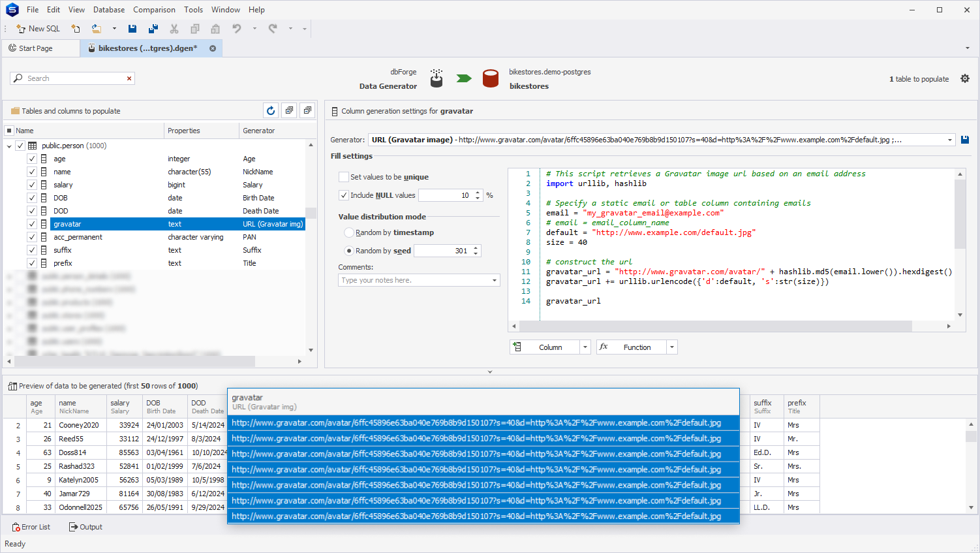
Task: Click the Save All icon
Action: click(x=153, y=29)
